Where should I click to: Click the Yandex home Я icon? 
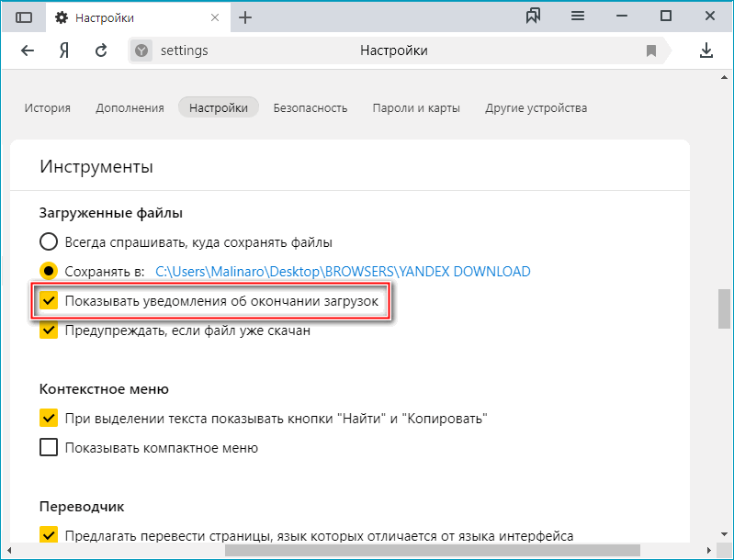click(64, 50)
